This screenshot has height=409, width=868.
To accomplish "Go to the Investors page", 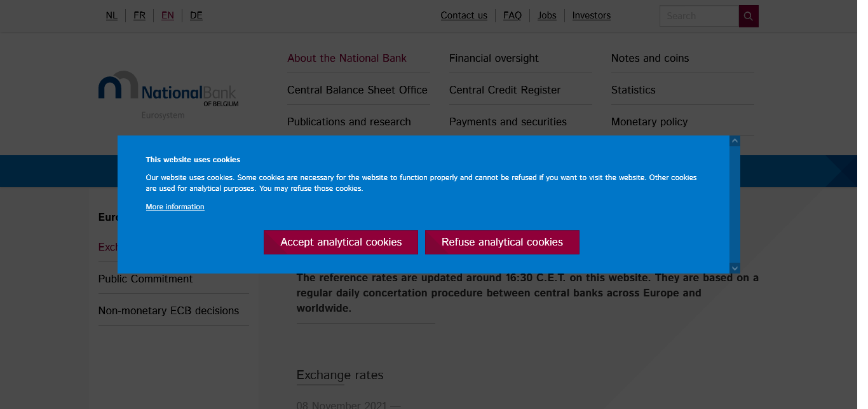I will pos(591,15).
